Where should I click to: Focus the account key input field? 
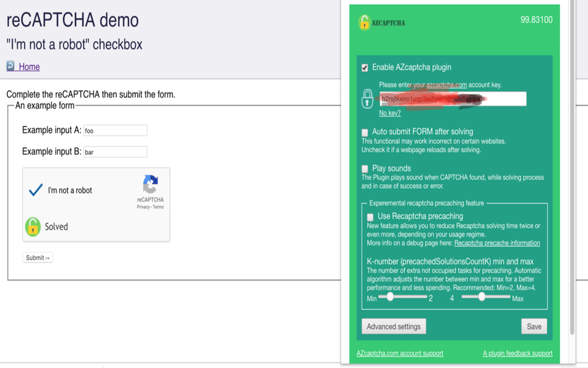[453, 99]
